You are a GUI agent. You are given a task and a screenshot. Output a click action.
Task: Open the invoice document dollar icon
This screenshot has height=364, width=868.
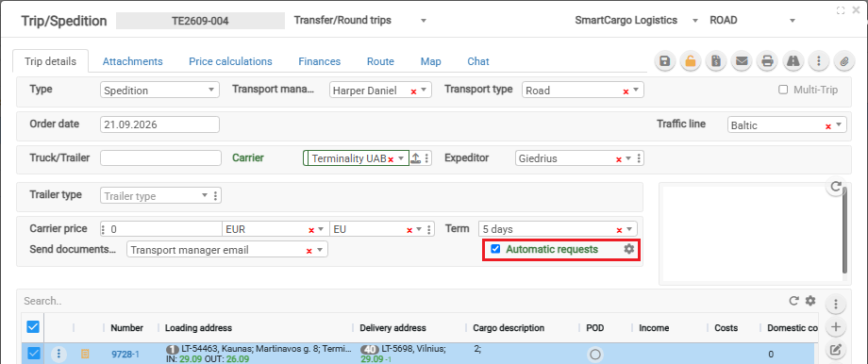tap(716, 61)
